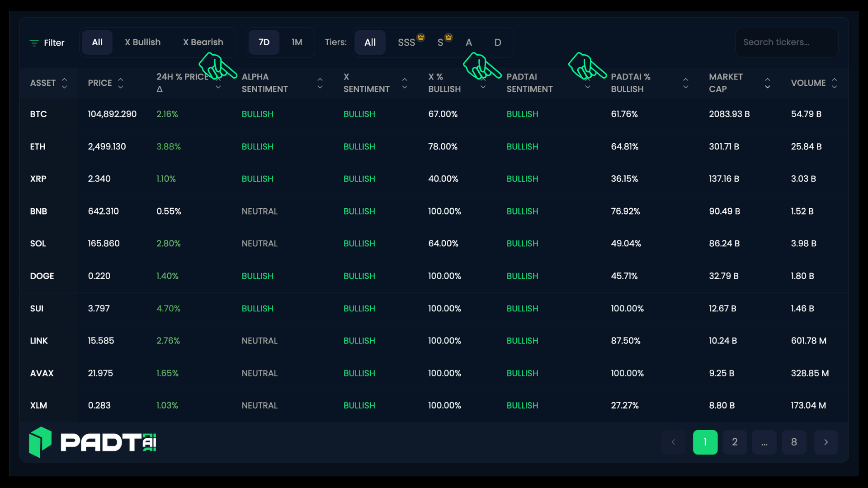The height and width of the screenshot is (488, 868).
Task: Sort by X Sentiment column
Action: point(405,83)
